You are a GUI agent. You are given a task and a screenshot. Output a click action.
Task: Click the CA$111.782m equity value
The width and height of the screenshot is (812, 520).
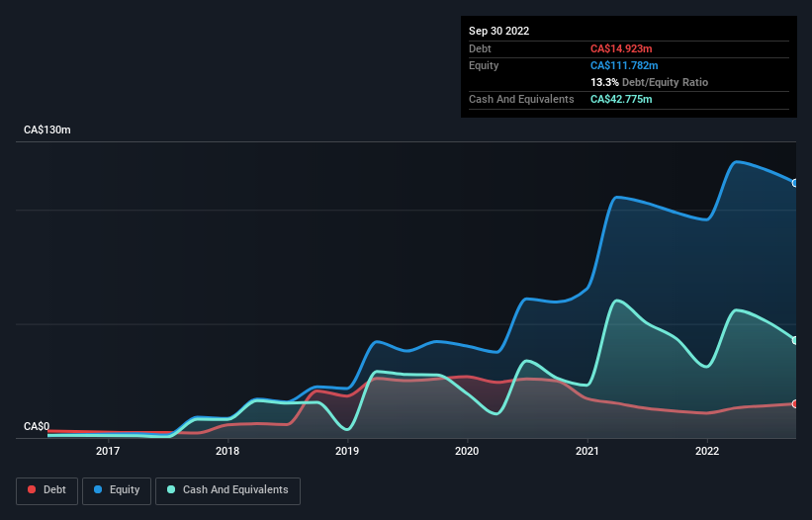[624, 65]
